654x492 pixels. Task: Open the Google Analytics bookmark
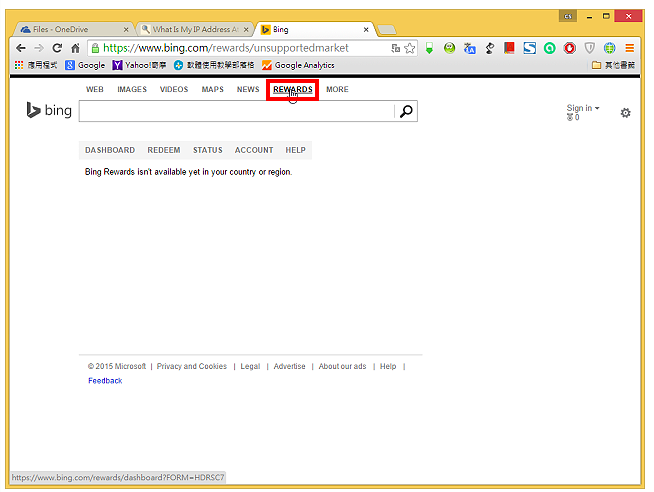[x=298, y=65]
